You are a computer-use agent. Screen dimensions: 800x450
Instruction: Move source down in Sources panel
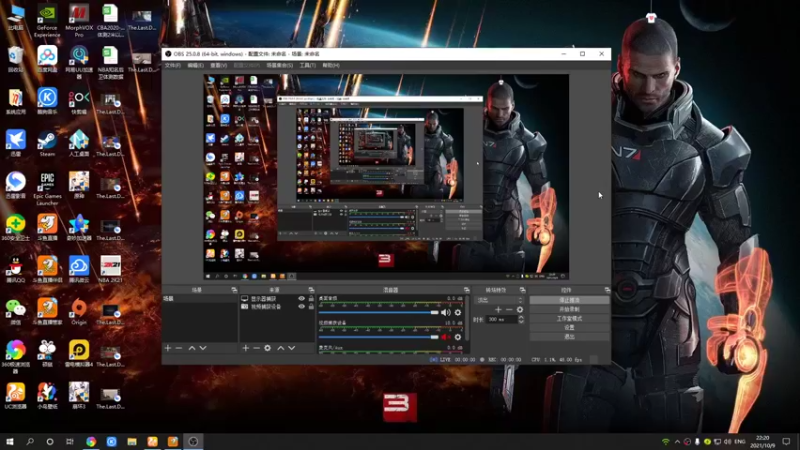(292, 348)
